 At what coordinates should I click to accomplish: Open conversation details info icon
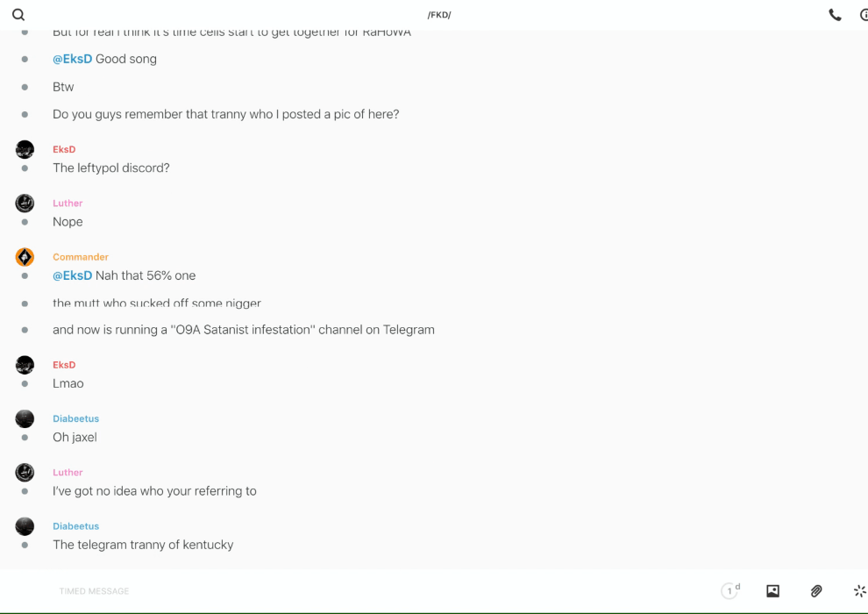pyautogui.click(x=864, y=15)
